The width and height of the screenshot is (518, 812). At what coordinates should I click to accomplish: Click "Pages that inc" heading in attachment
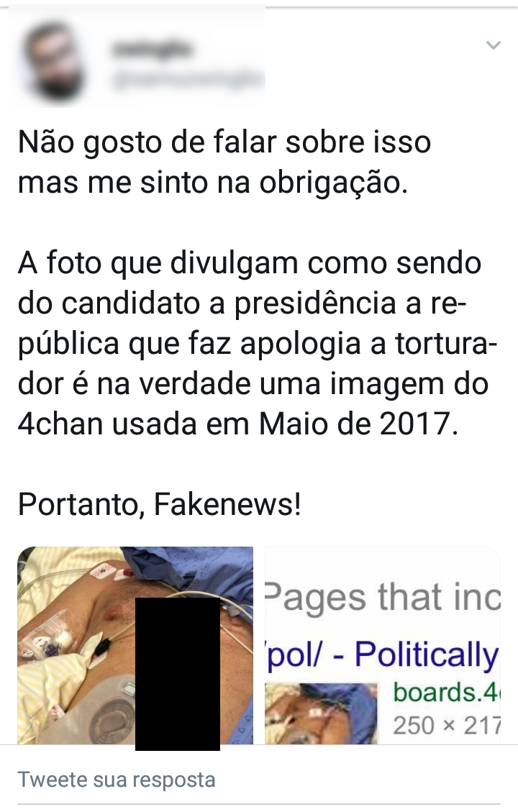[x=383, y=598]
